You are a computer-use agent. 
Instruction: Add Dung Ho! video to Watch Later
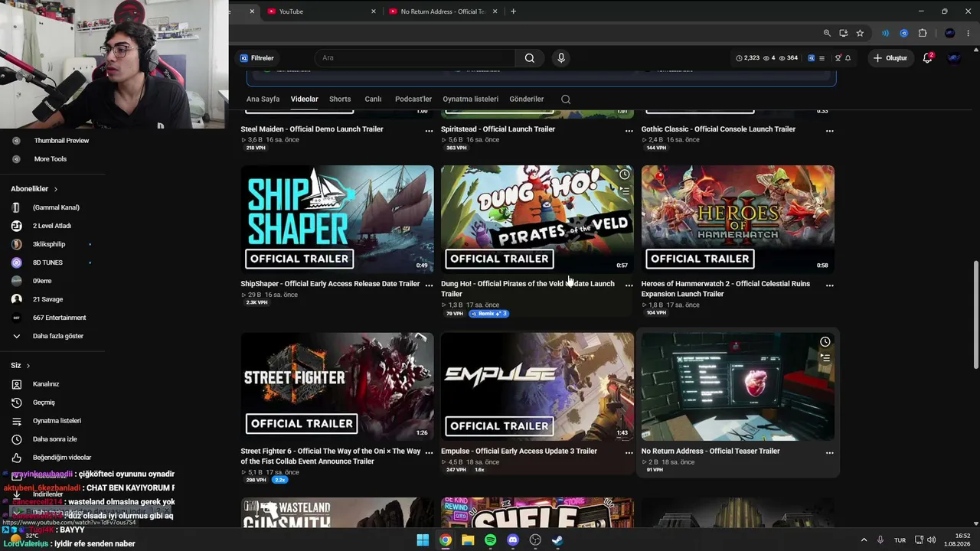click(624, 174)
